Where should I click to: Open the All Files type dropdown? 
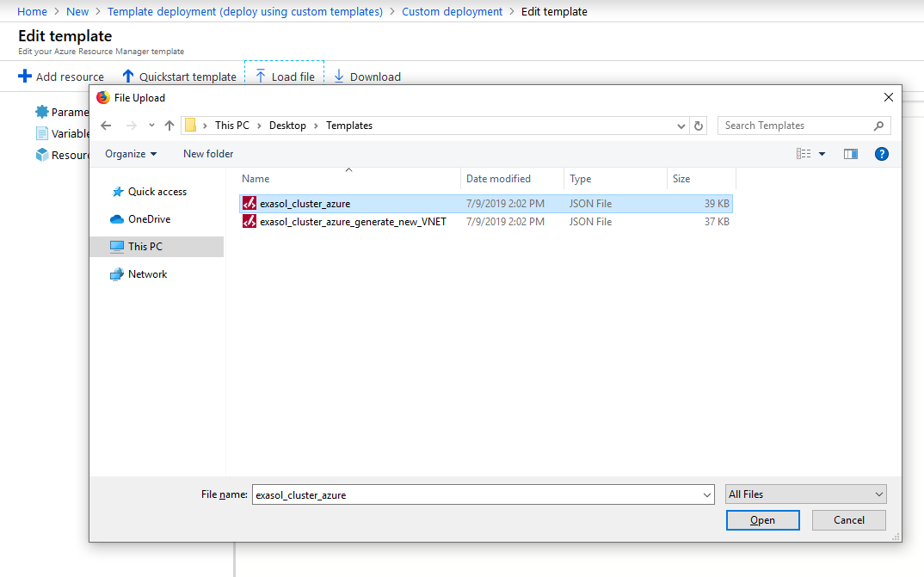805,494
